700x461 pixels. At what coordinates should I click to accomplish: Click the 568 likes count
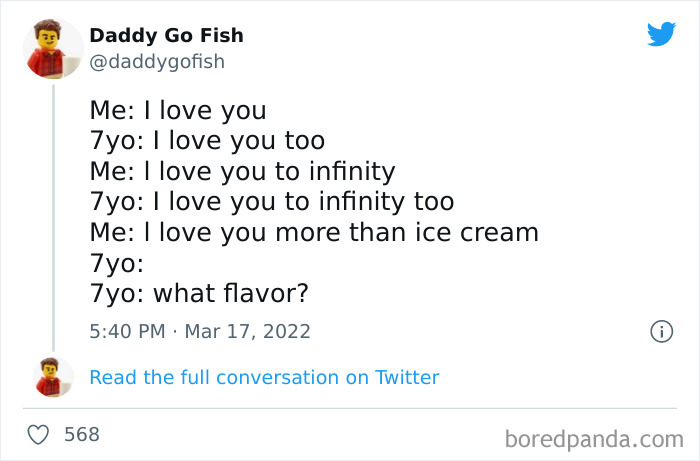[x=81, y=435]
